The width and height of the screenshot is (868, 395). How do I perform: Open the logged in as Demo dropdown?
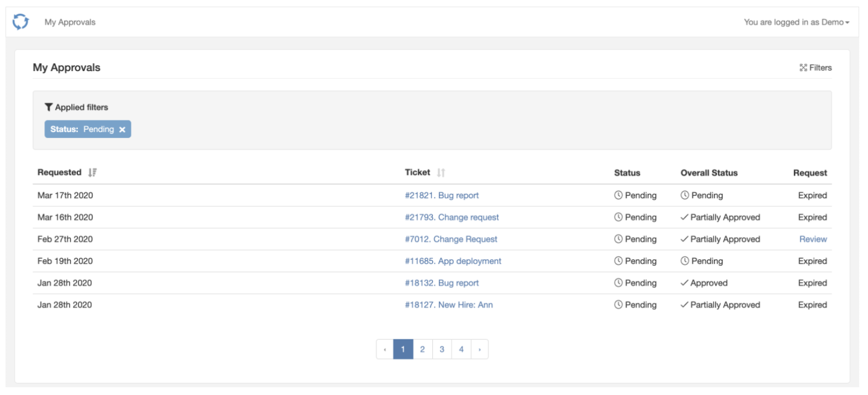pyautogui.click(x=796, y=22)
